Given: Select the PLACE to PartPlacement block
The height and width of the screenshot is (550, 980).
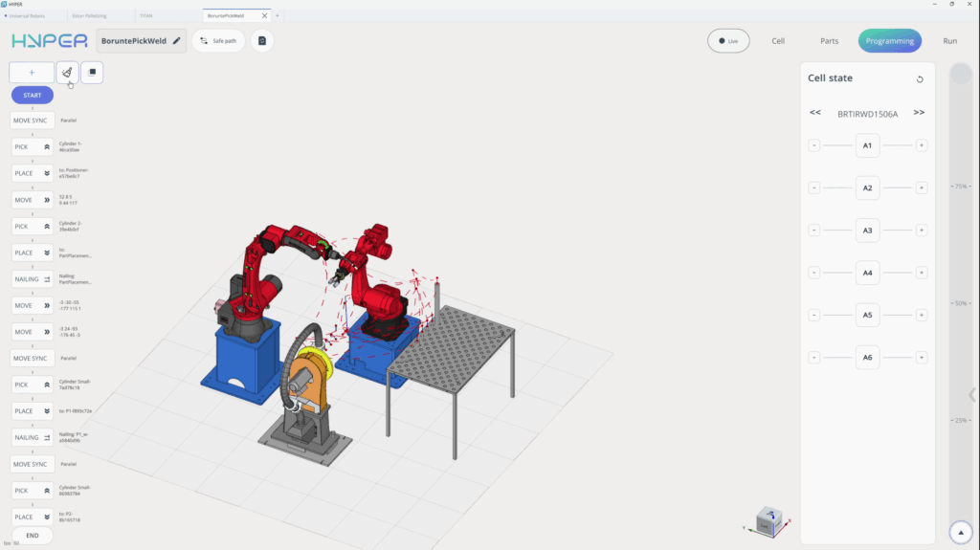Looking at the screenshot, I should [x=33, y=253].
